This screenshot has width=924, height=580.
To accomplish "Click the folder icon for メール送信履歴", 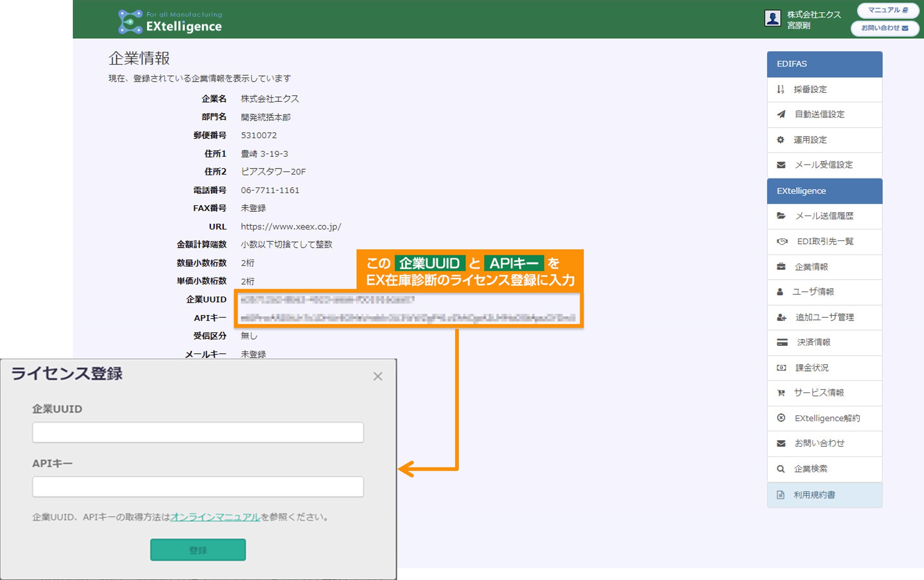I will pyautogui.click(x=781, y=216).
